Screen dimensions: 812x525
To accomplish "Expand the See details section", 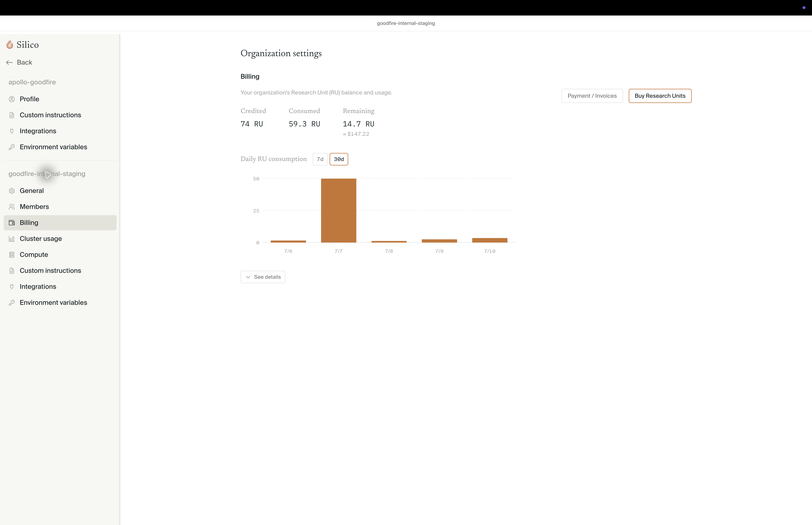I will [263, 277].
